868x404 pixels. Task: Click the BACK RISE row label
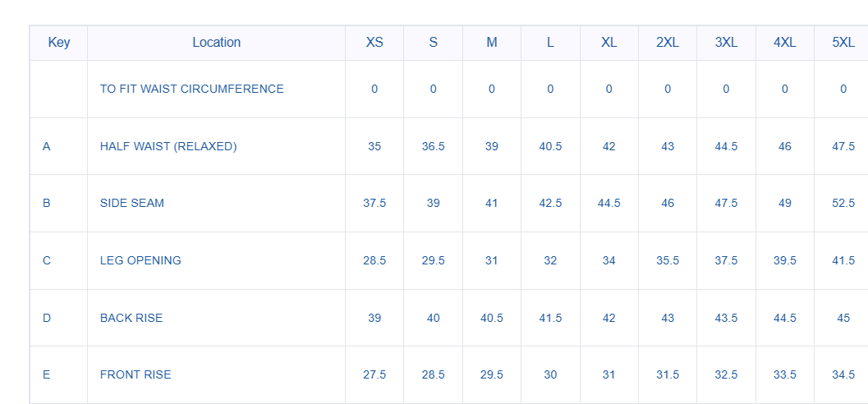(131, 318)
